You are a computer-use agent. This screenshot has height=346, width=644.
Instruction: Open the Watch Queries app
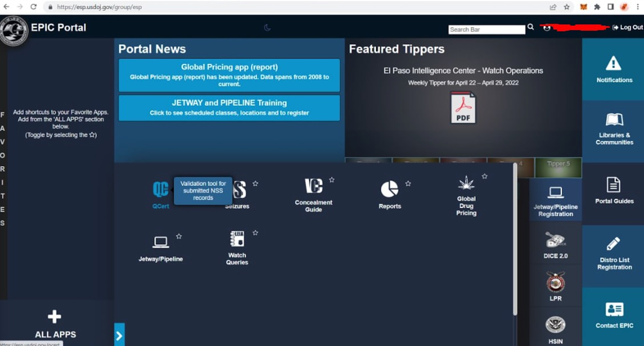[x=237, y=239]
